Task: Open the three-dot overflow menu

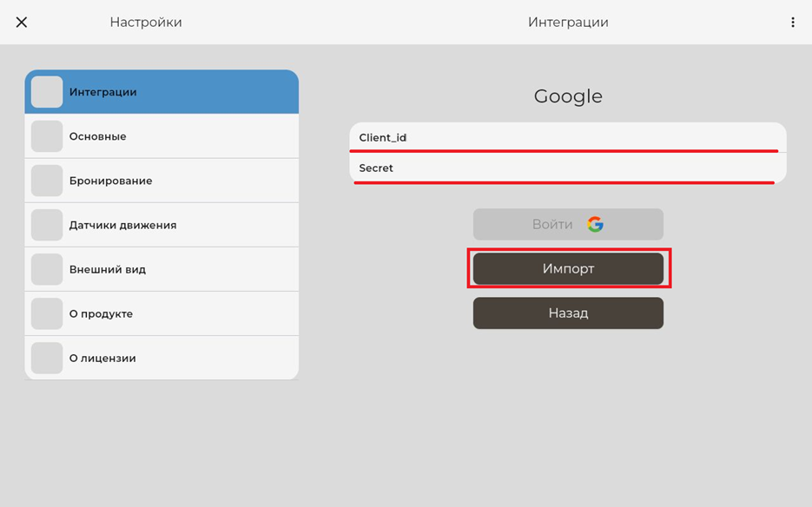Action: [793, 23]
